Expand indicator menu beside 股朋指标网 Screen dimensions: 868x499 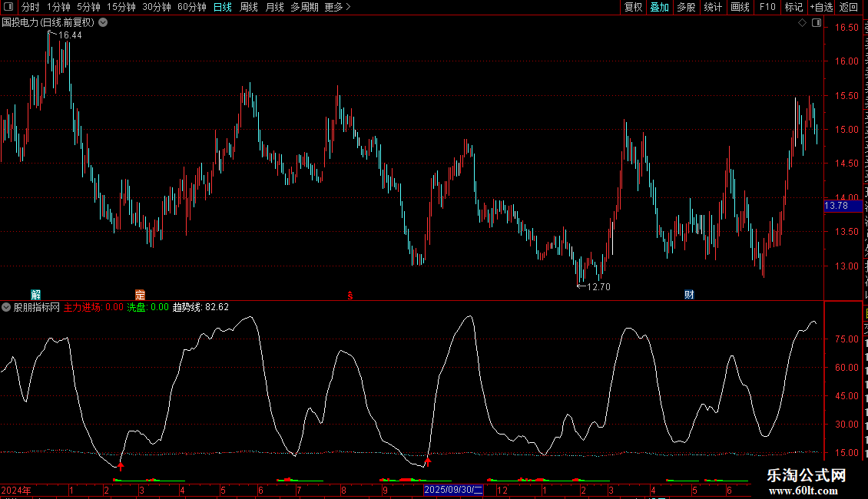6,307
